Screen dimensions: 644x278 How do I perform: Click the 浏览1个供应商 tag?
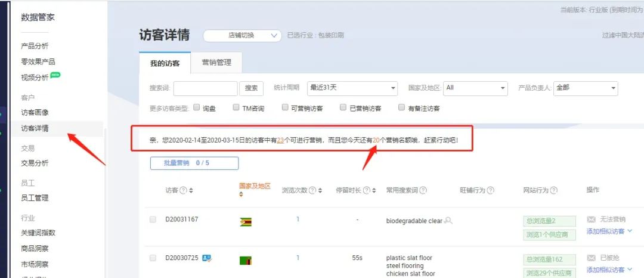coord(549,235)
